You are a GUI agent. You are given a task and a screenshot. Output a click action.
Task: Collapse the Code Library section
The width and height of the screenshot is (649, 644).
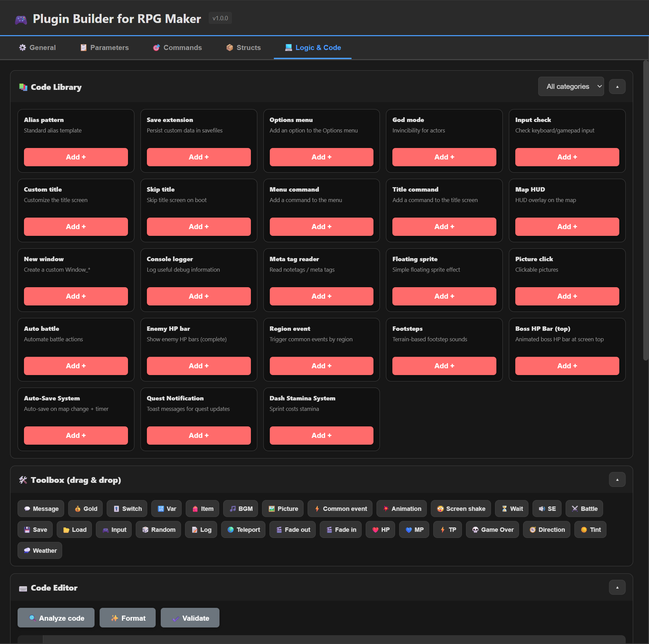617,86
